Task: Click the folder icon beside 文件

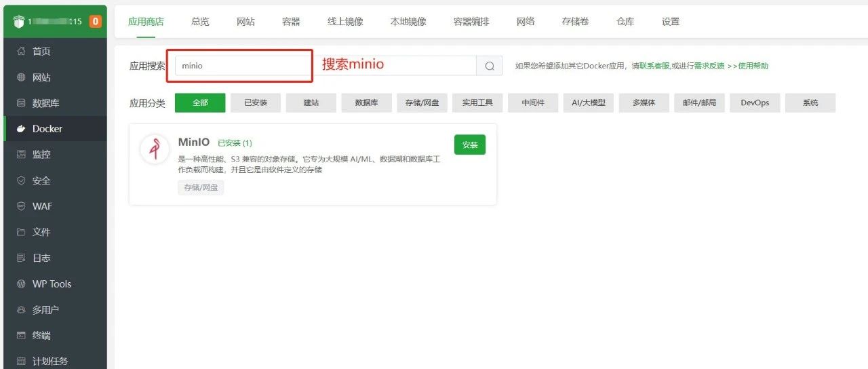Action: click(x=21, y=232)
